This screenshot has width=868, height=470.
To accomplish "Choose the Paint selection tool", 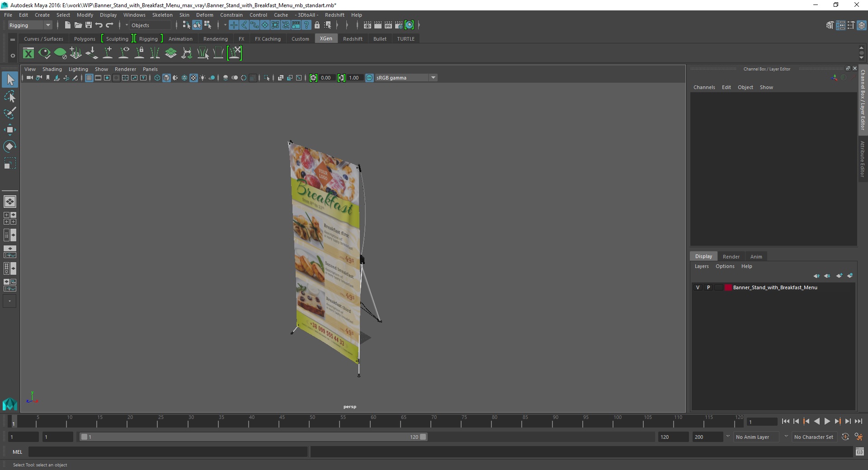I will tap(10, 113).
